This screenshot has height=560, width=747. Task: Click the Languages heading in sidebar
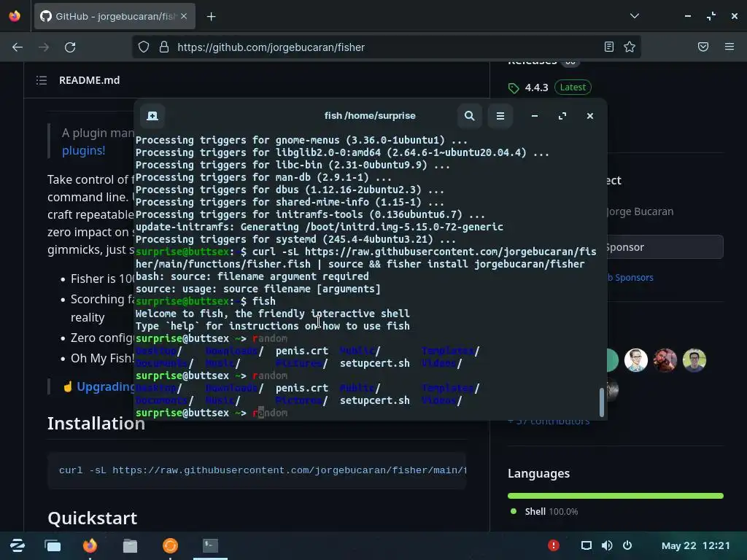539,473
